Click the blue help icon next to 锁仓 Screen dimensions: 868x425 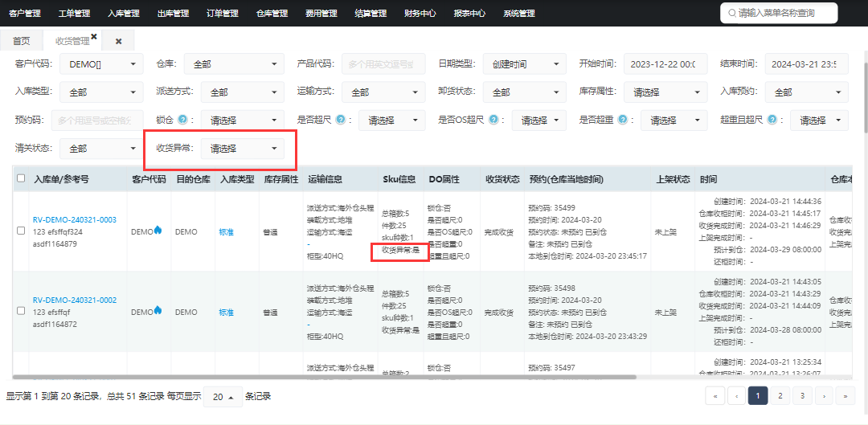(x=182, y=119)
